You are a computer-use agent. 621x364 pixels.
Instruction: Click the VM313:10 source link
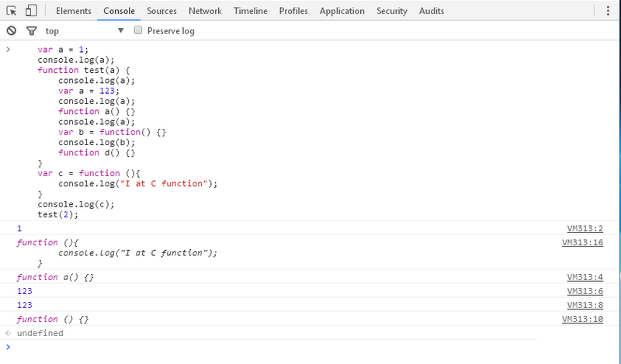pyautogui.click(x=582, y=319)
